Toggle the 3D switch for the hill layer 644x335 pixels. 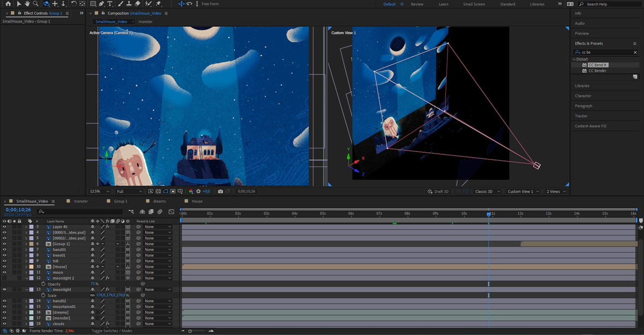[128, 261]
